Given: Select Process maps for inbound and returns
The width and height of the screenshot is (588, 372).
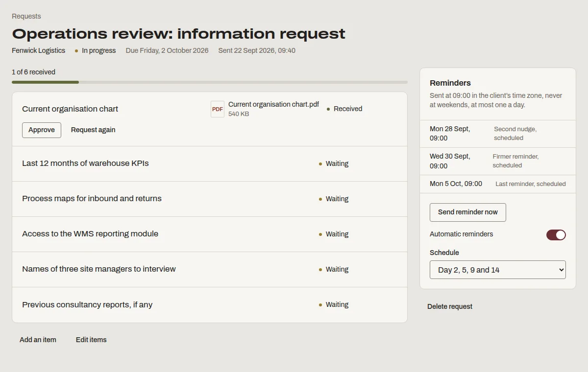Looking at the screenshot, I should tap(210, 199).
